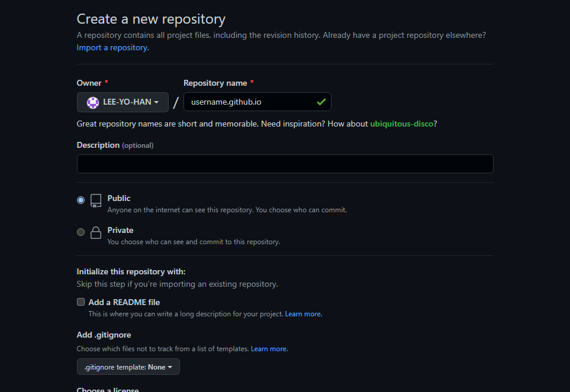Click the Add a README file label

(124, 302)
